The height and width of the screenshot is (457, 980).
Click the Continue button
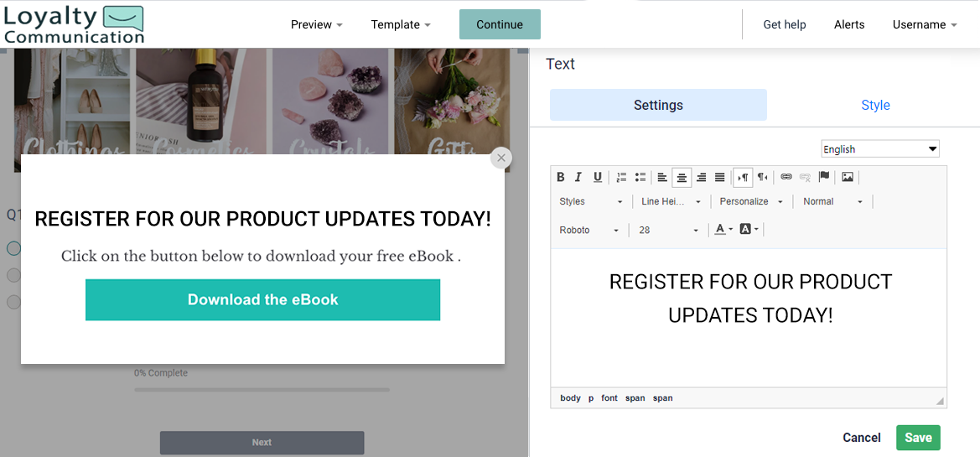pyautogui.click(x=500, y=24)
